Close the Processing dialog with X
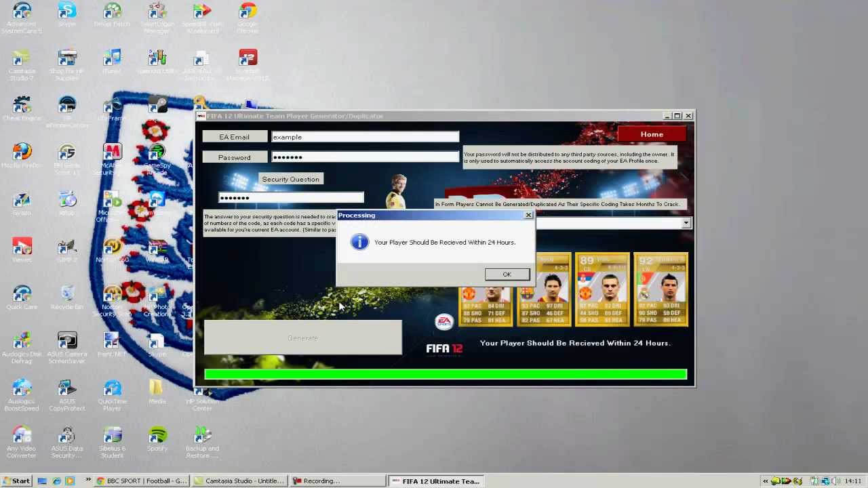 528,216
